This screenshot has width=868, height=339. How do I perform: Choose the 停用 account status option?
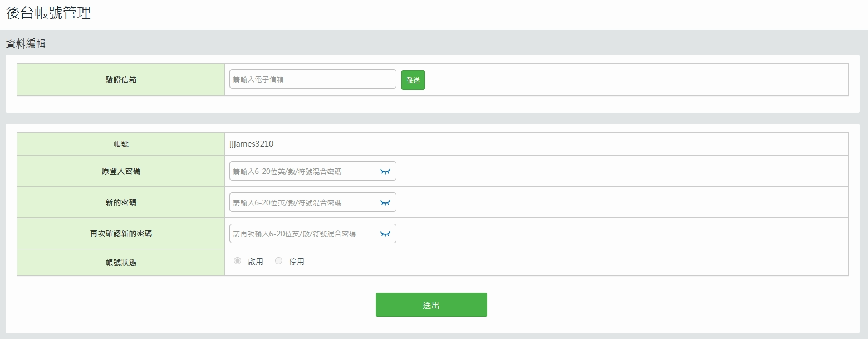[x=279, y=261]
